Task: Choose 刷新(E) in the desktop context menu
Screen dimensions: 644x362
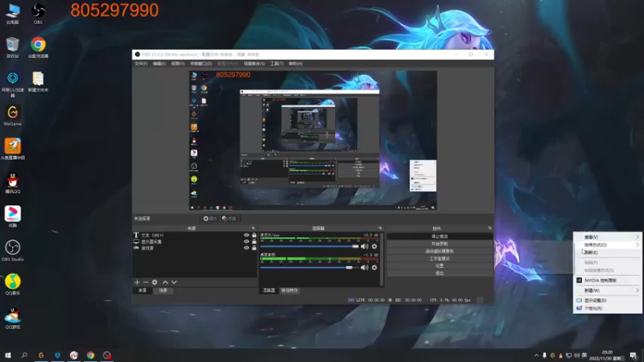Action: click(x=608, y=253)
